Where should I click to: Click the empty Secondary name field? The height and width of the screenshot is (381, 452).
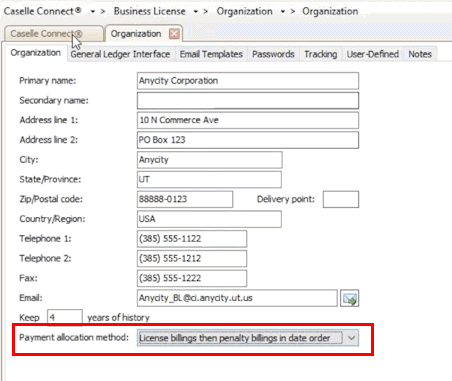click(248, 100)
